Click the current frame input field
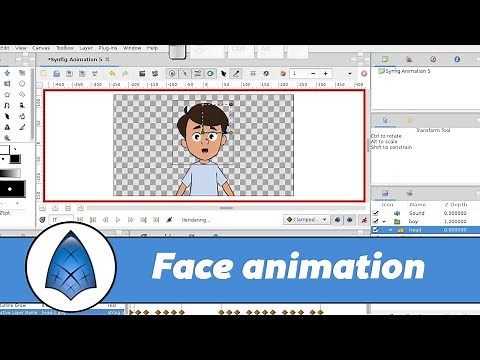Viewport: 480px width, 360px height. [61, 220]
